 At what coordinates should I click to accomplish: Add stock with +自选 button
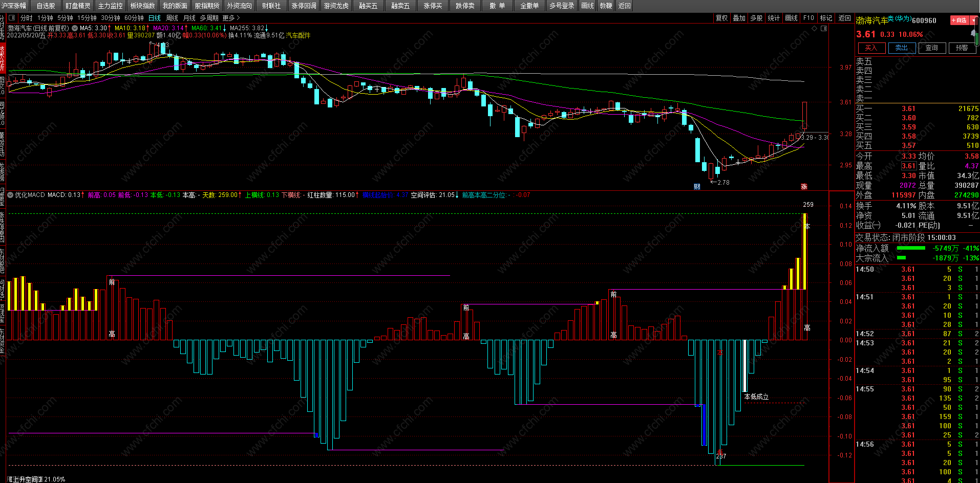click(x=960, y=20)
